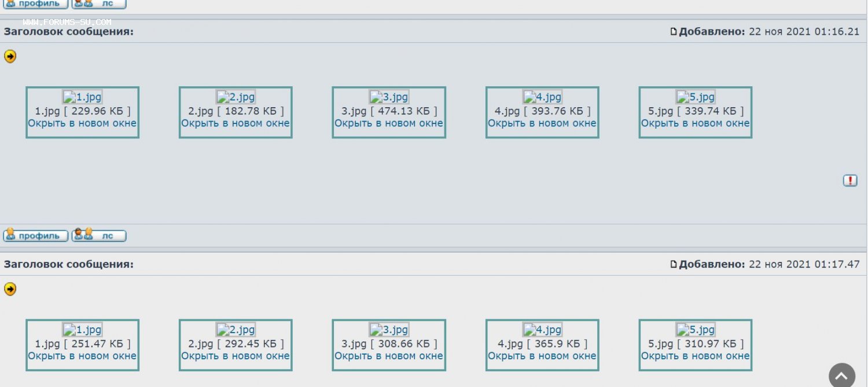
Task: Click the red exclamation report icon
Action: click(x=849, y=180)
